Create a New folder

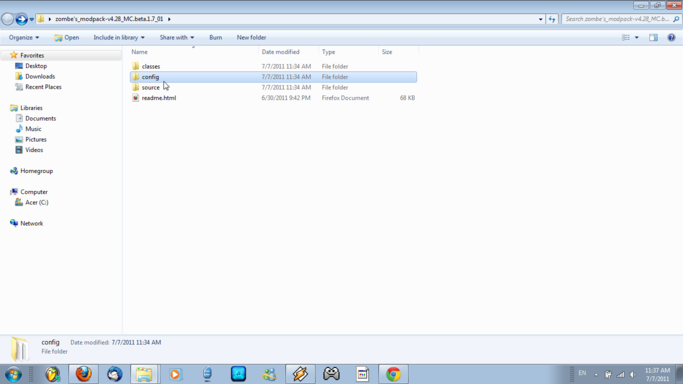[x=251, y=37]
